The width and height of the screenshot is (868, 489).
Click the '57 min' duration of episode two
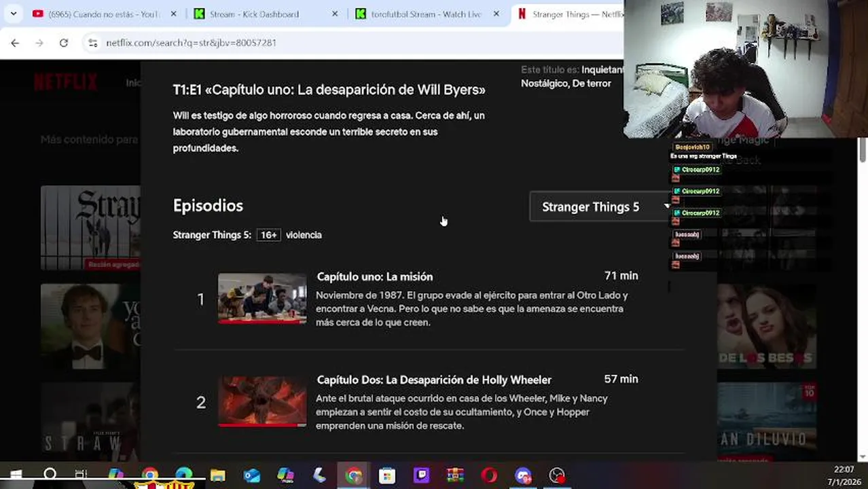point(621,379)
